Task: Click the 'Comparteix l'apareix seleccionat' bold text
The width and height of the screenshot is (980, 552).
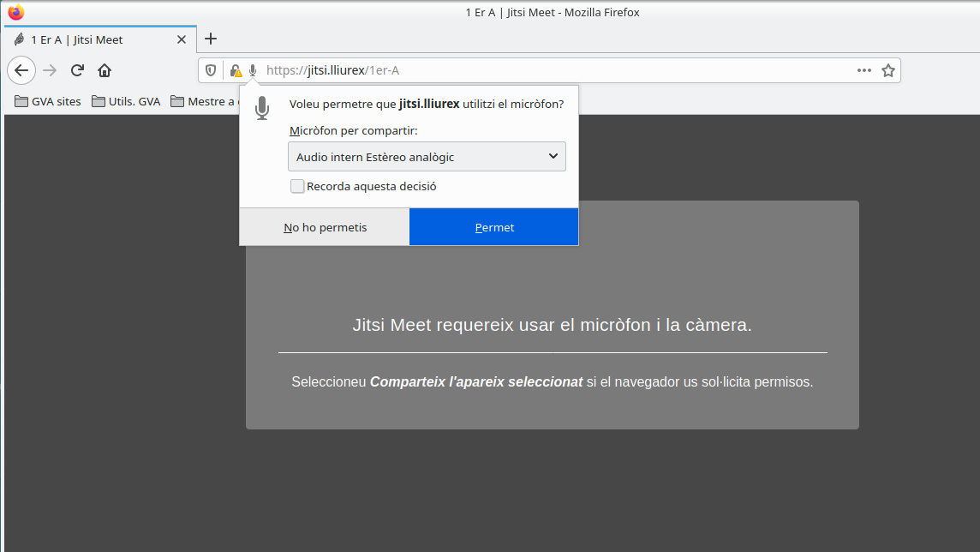Action: point(476,382)
